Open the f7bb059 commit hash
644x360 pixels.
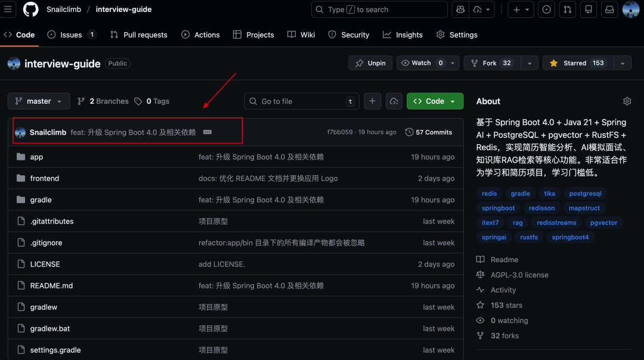coord(340,132)
